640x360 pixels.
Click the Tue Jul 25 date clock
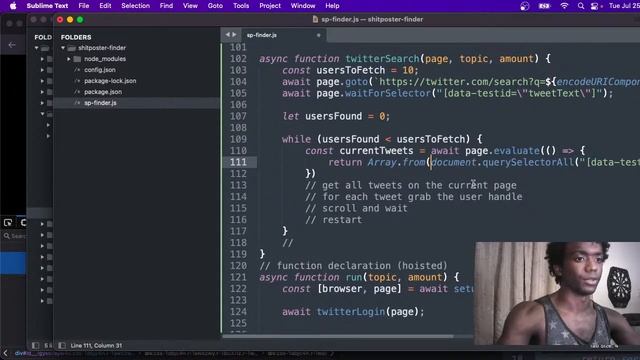click(624, 6)
